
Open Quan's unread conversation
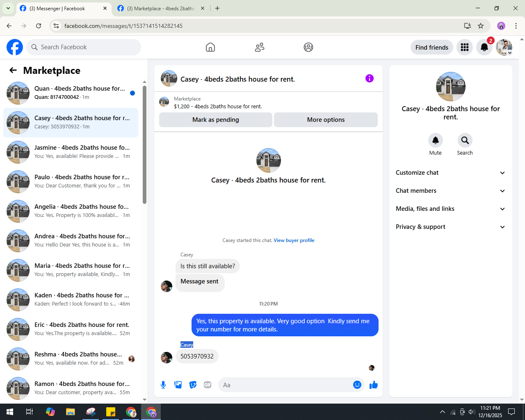tap(71, 93)
